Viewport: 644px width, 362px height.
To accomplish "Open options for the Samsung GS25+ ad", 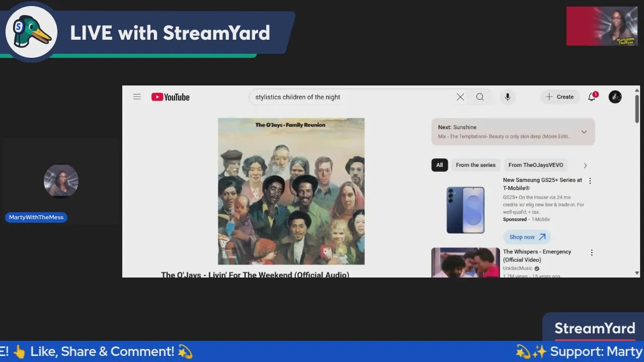I will 590,181.
